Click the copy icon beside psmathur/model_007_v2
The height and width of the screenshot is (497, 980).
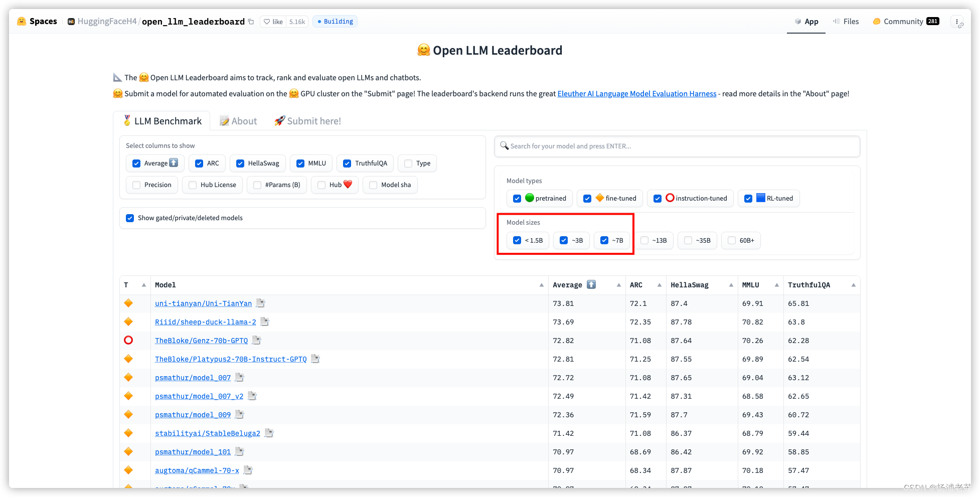252,396
